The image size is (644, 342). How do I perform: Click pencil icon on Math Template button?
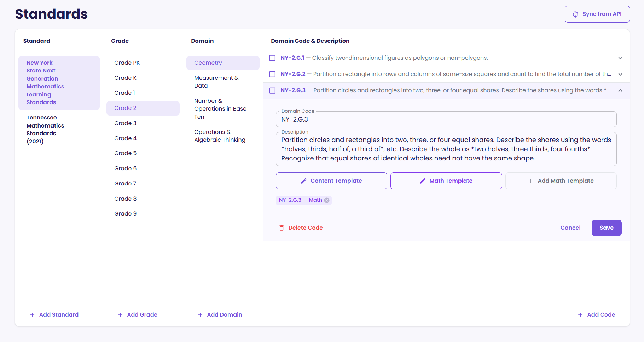[422, 181]
